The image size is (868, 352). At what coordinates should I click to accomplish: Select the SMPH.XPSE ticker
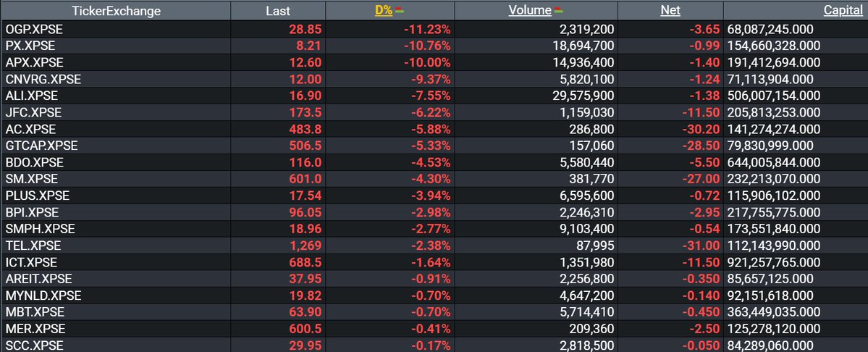41,229
